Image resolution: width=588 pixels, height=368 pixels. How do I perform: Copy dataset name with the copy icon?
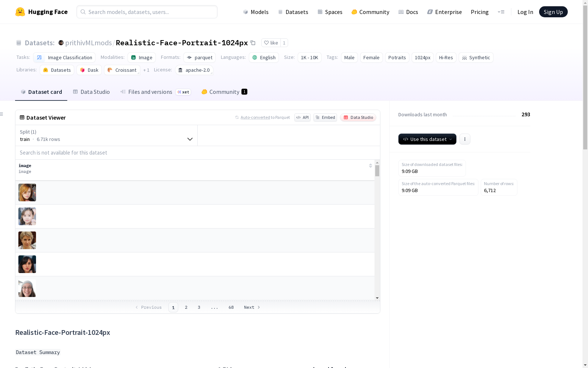point(253,43)
